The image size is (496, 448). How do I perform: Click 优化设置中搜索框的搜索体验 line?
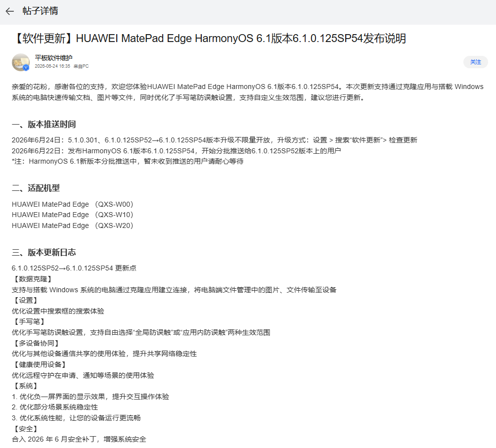click(x=58, y=311)
